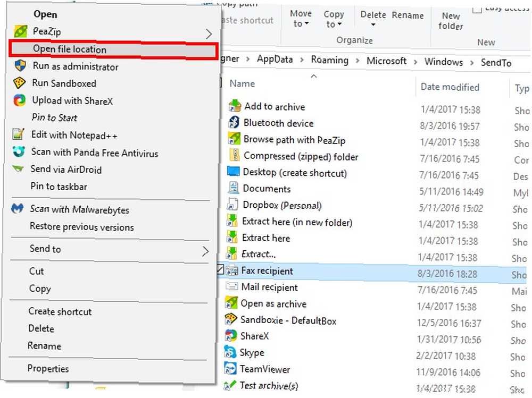Choose Copy in context menu
Image resolution: width=532 pixels, height=398 pixels.
point(40,289)
